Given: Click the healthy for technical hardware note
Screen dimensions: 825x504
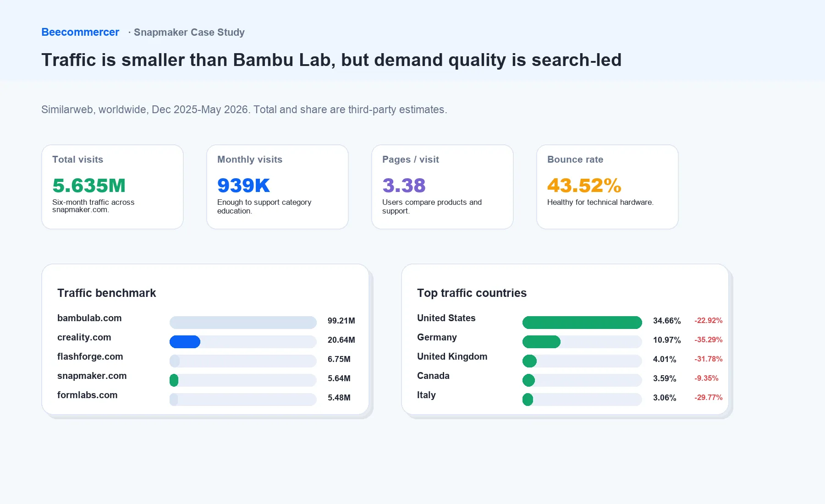Looking at the screenshot, I should [600, 203].
